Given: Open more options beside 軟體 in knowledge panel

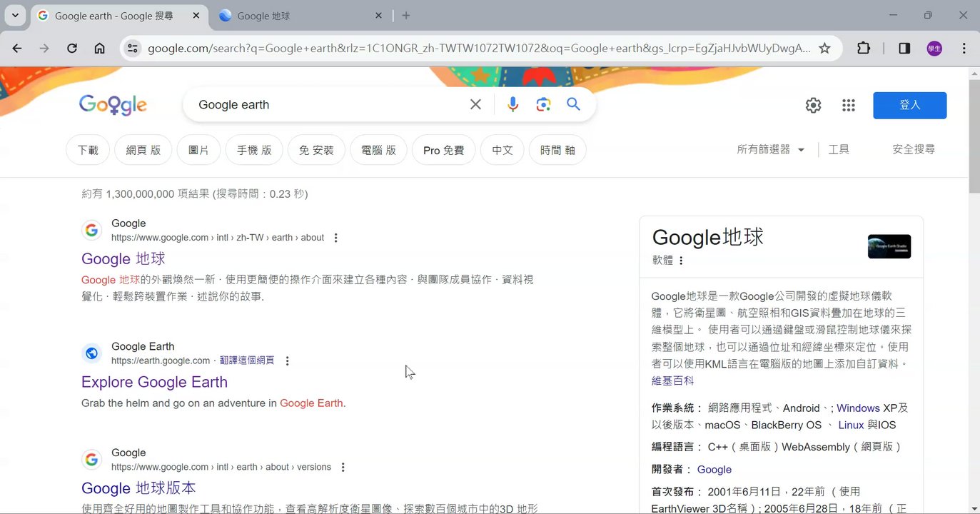Looking at the screenshot, I should (x=681, y=261).
